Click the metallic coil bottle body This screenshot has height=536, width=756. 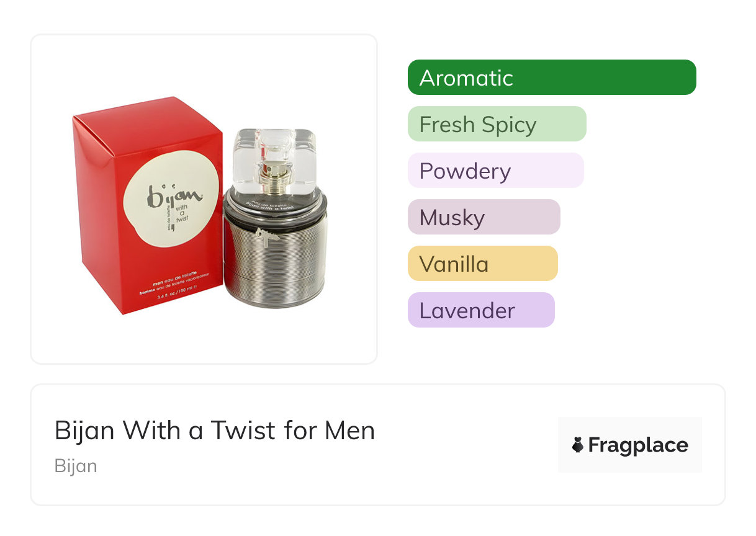tap(275, 261)
